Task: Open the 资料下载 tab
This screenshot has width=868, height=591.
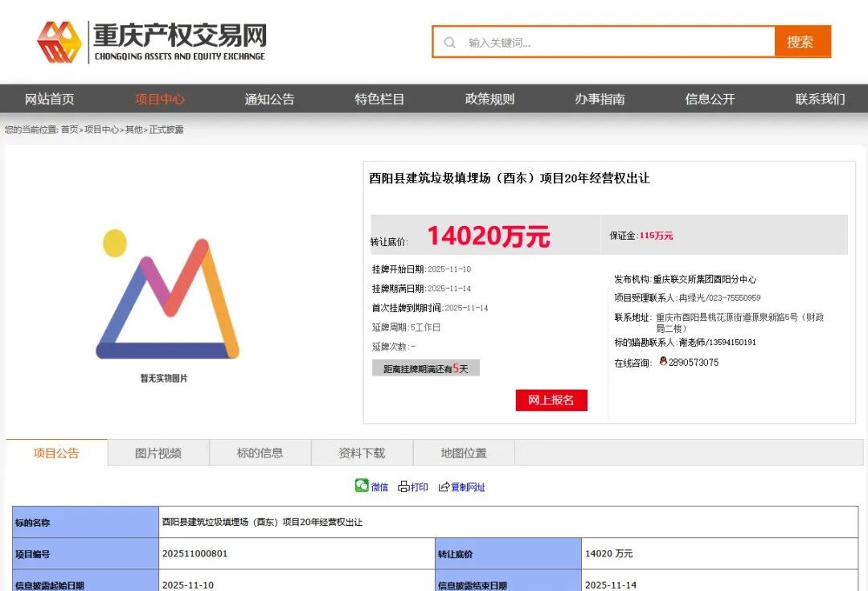Action: click(x=362, y=453)
